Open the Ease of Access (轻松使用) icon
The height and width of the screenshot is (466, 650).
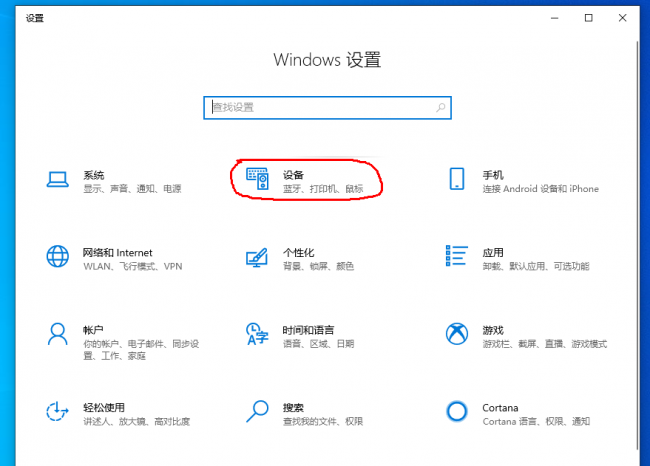pos(57,411)
